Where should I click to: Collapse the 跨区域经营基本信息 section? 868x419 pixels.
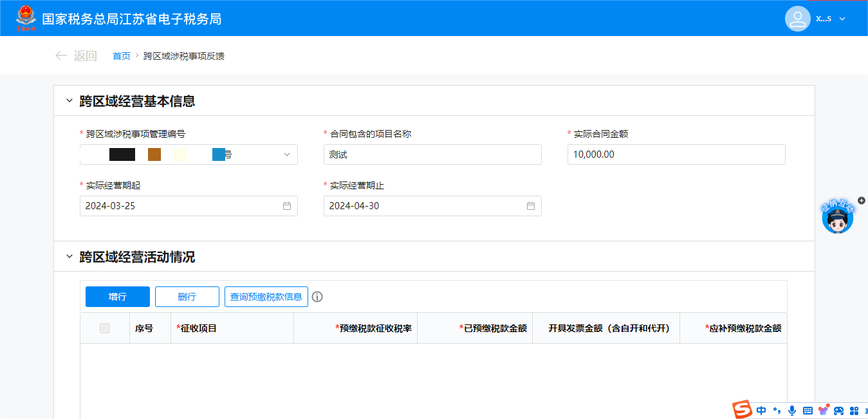coord(69,101)
